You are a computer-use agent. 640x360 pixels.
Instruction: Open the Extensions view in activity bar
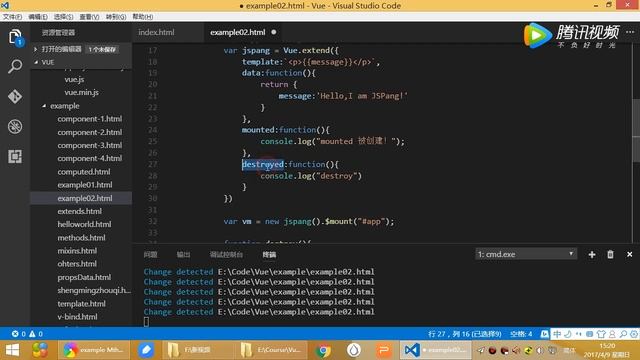click(x=15, y=156)
